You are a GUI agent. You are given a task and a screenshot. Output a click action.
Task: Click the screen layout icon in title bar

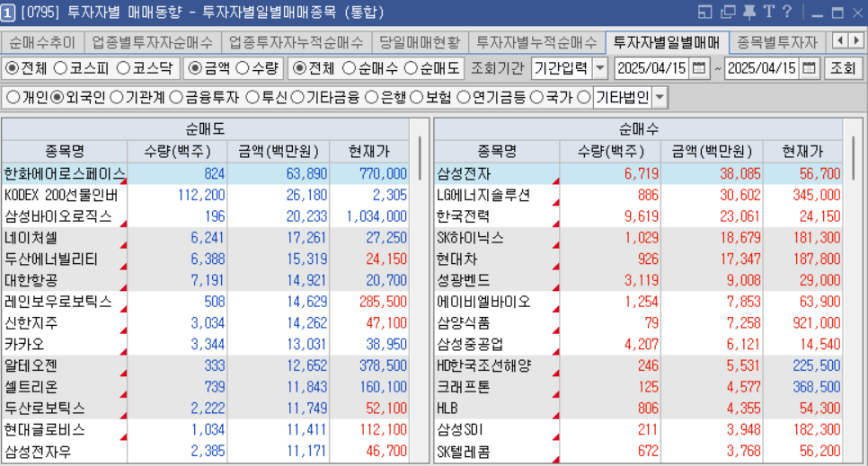click(704, 13)
